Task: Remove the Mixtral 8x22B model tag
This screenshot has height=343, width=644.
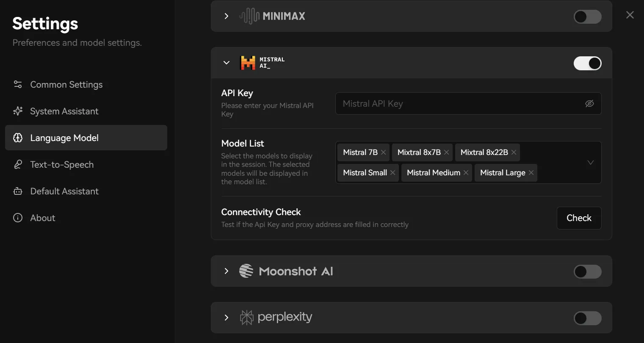Action: (514, 152)
